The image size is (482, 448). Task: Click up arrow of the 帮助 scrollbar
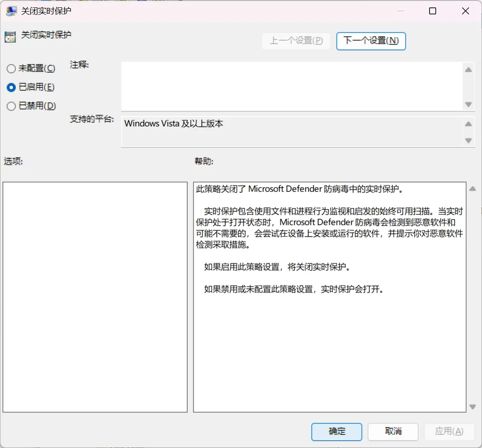[x=473, y=189]
